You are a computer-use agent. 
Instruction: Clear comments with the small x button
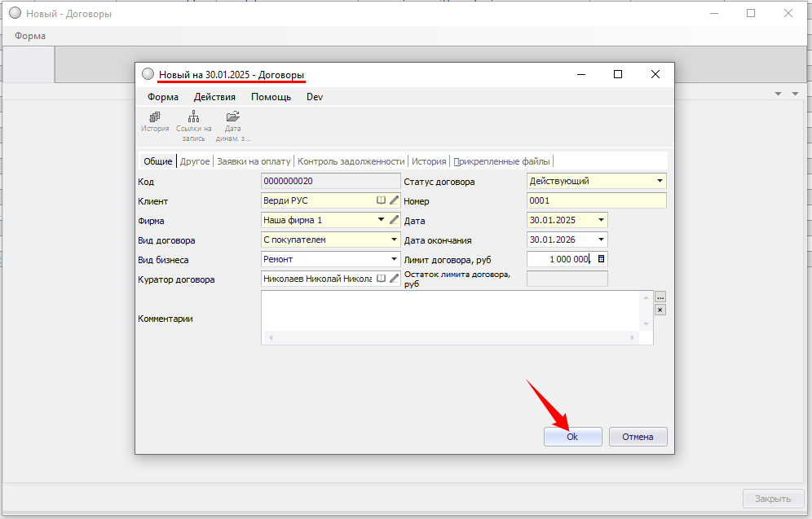coord(660,310)
